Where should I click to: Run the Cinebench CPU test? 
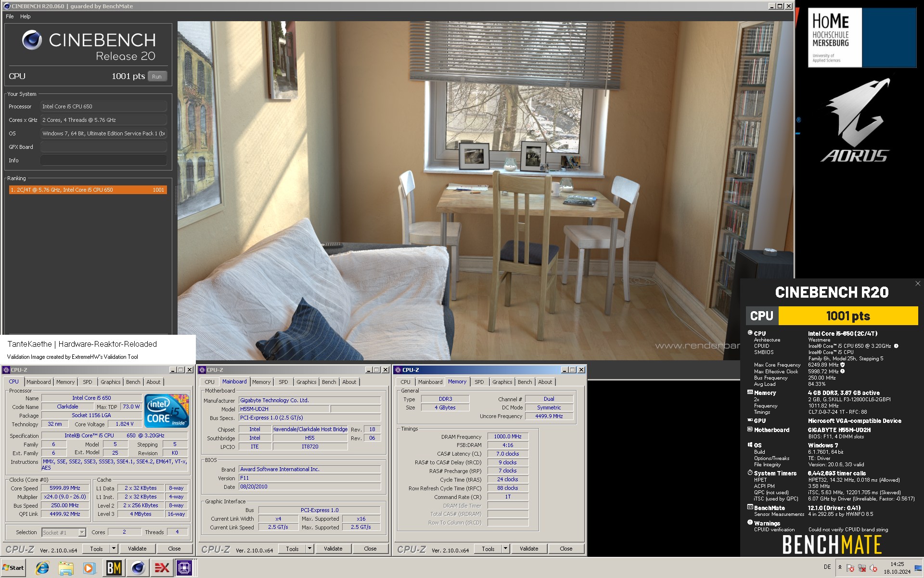(x=157, y=76)
